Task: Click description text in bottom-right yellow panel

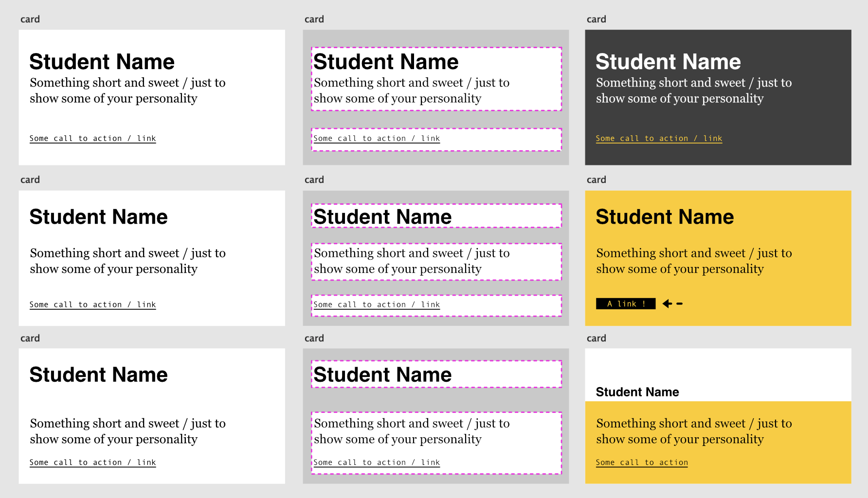Action: point(694,431)
